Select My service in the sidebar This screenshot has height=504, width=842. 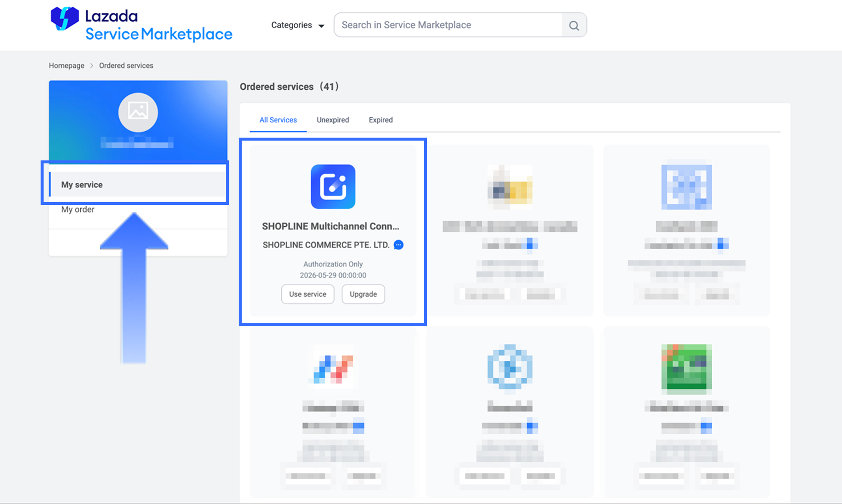pyautogui.click(x=138, y=185)
